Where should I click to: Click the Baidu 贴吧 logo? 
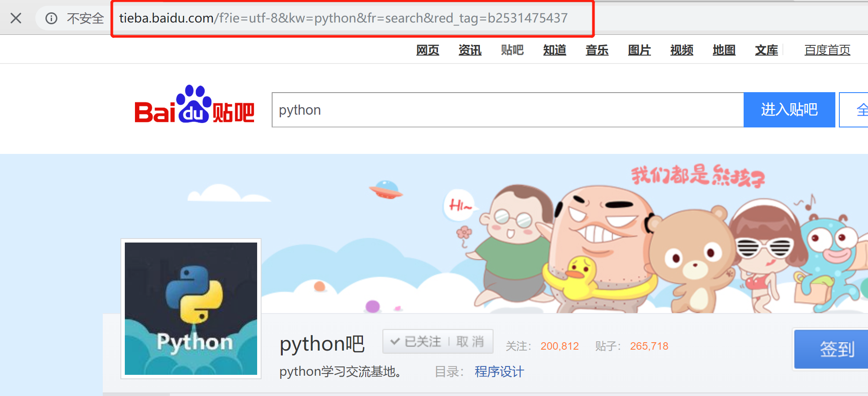[195, 105]
